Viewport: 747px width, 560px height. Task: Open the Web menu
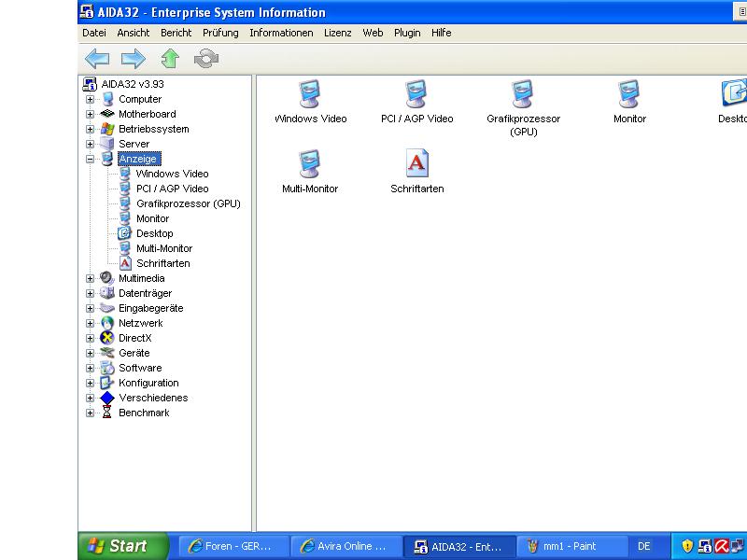[373, 33]
